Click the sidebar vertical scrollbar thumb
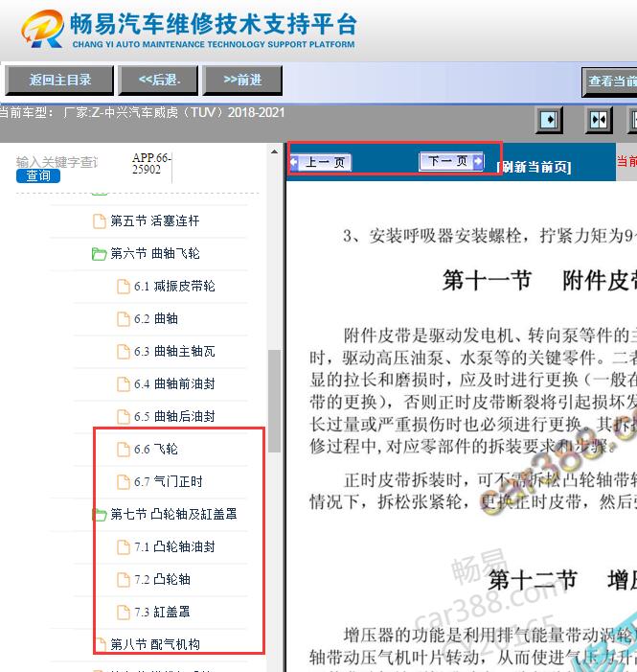 274,401
